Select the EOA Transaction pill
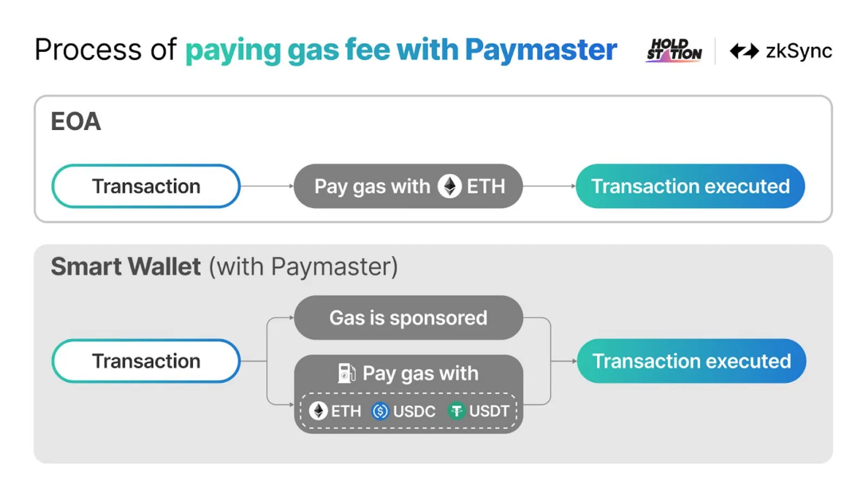868x488 pixels. tap(146, 186)
